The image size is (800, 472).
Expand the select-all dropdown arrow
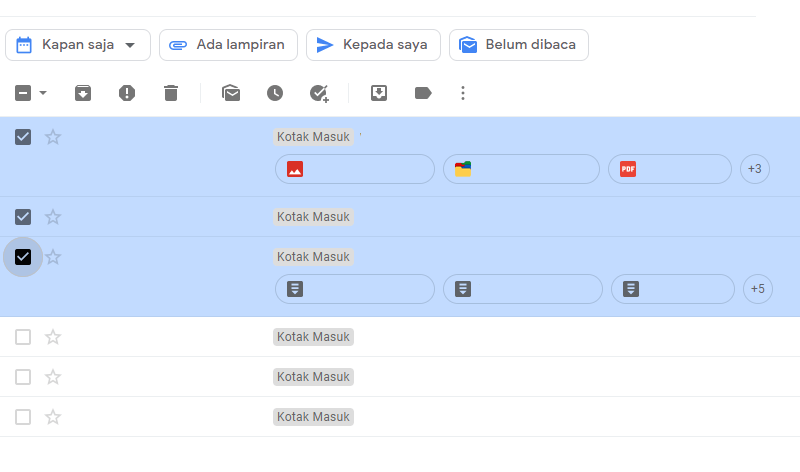pyautogui.click(x=43, y=93)
